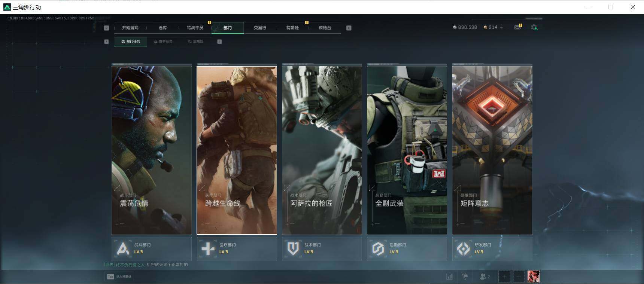
Task: Click the first empty squad slot
Action: (504, 277)
